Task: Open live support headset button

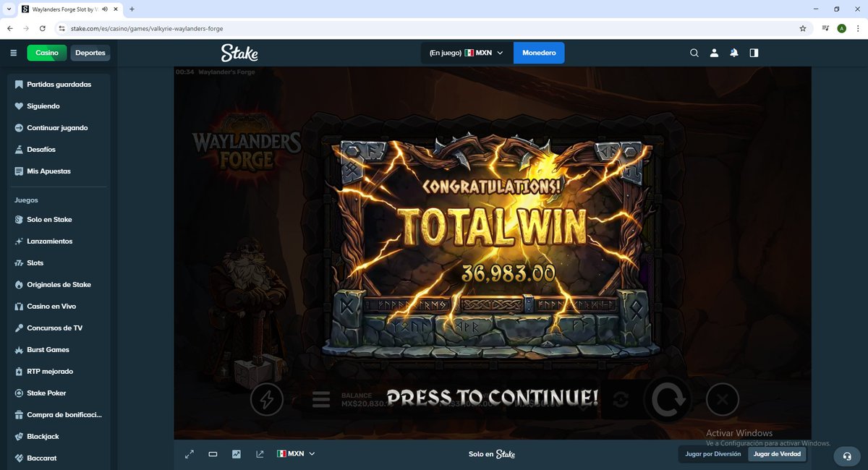Action: [x=846, y=456]
